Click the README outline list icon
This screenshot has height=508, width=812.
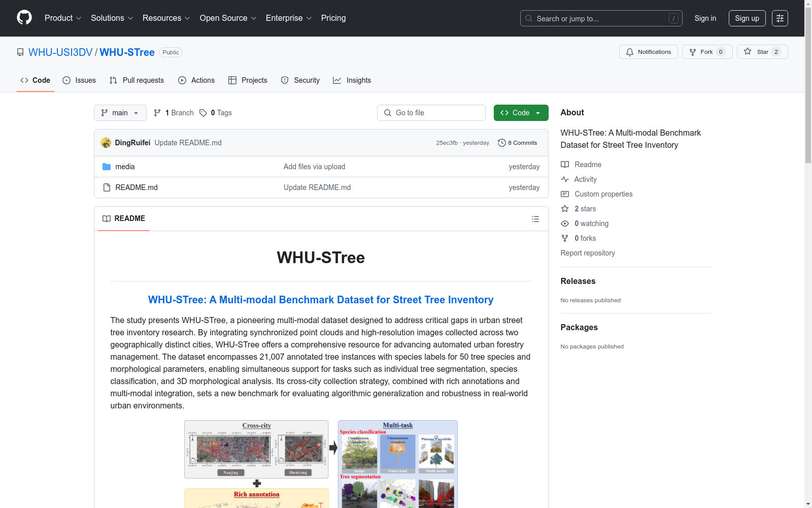pyautogui.click(x=535, y=219)
